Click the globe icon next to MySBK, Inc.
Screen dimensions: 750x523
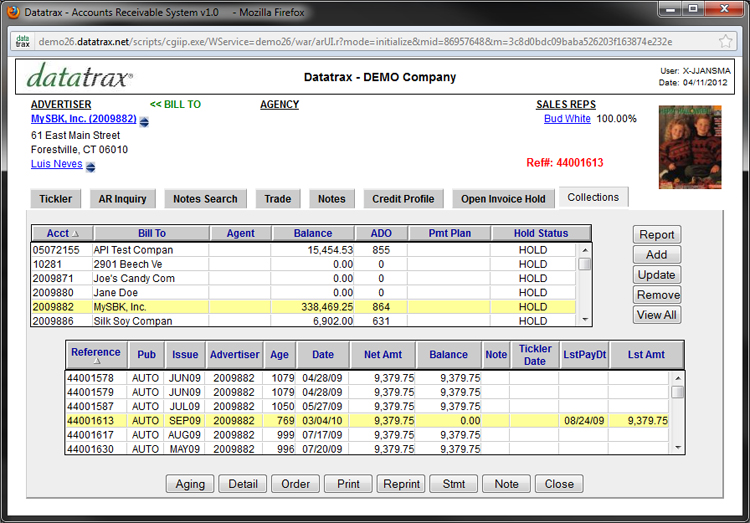tap(144, 122)
